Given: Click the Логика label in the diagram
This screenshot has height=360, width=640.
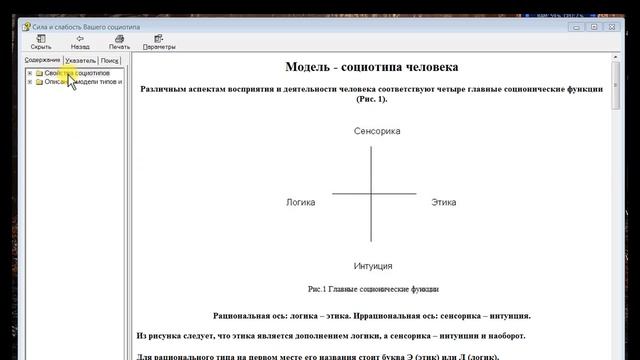Looking at the screenshot, I should click(x=300, y=202).
